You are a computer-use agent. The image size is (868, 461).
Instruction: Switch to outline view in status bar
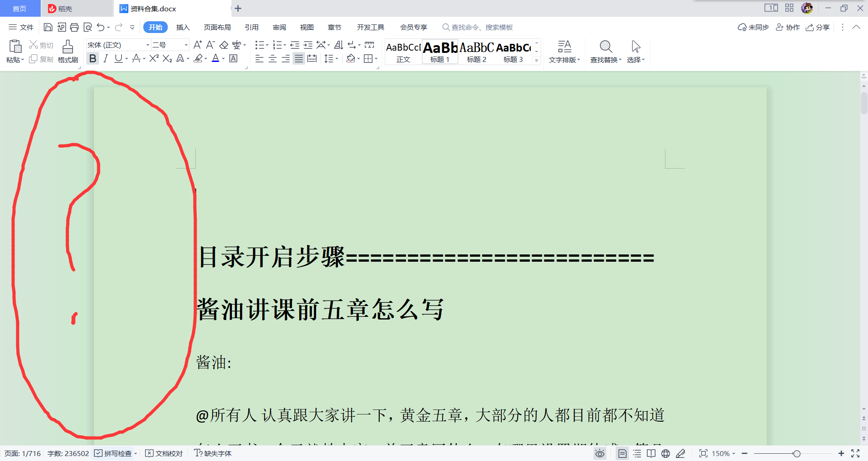[x=637, y=453]
